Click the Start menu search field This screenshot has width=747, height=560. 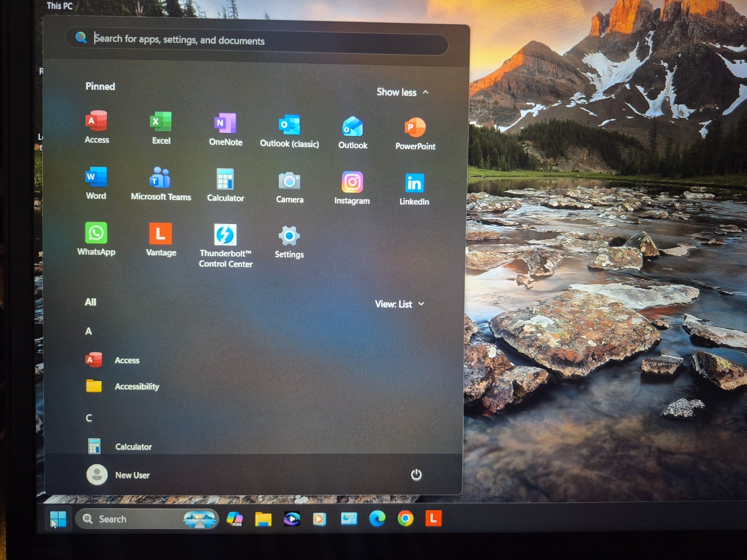pyautogui.click(x=257, y=41)
